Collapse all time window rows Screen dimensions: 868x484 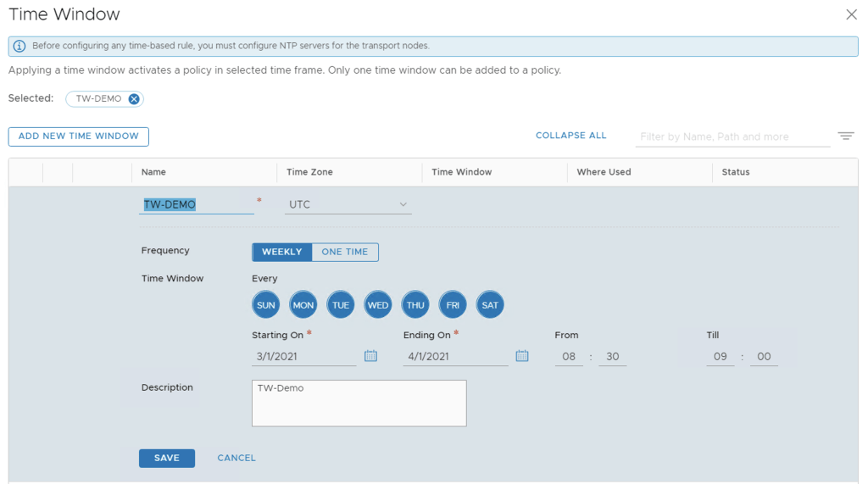pos(570,136)
